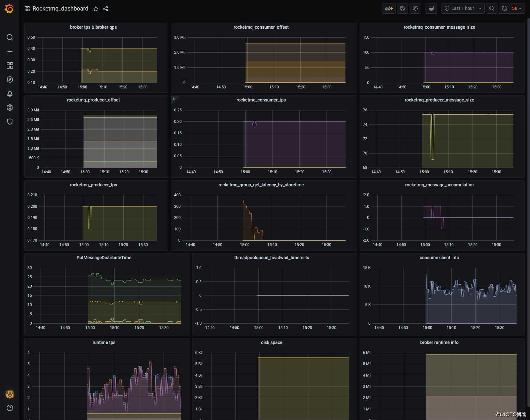The image size is (530, 420).
Task: Add a new panel to dashboard
Action: click(x=389, y=9)
